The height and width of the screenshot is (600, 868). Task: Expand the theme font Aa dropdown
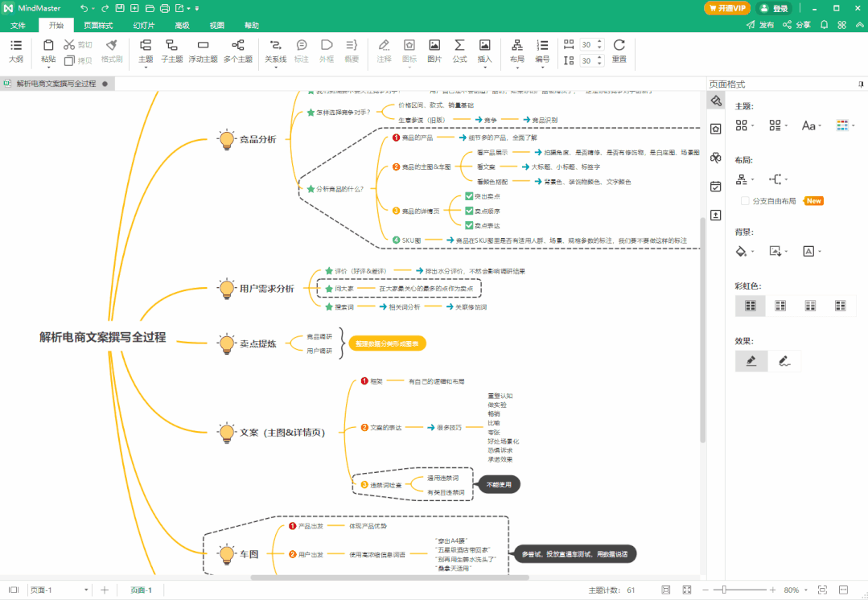pos(812,125)
